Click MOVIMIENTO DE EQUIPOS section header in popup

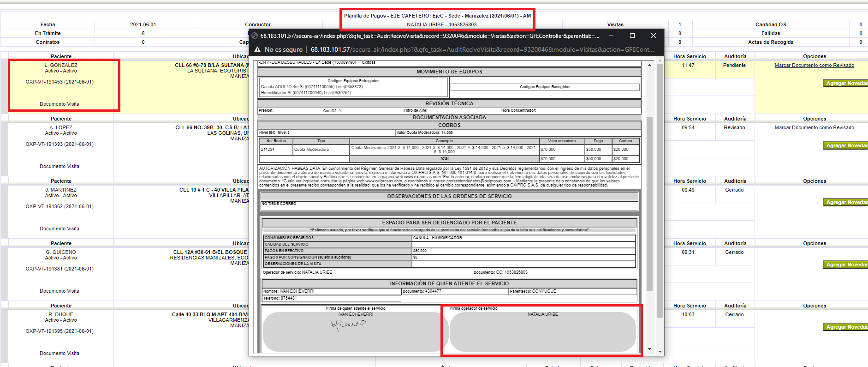tap(449, 72)
